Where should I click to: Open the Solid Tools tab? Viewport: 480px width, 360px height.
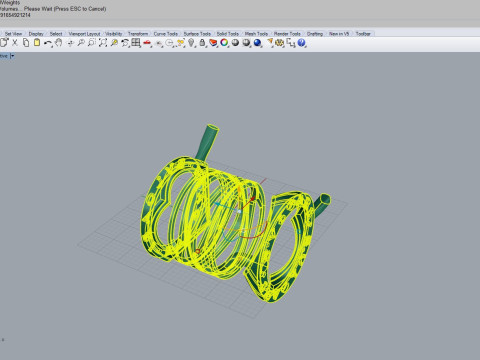pos(228,34)
